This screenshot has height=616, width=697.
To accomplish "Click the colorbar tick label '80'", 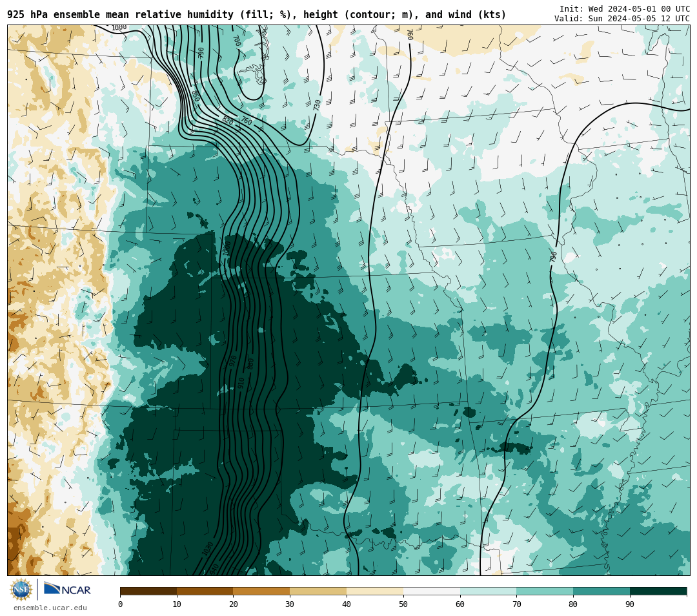I will tap(573, 604).
